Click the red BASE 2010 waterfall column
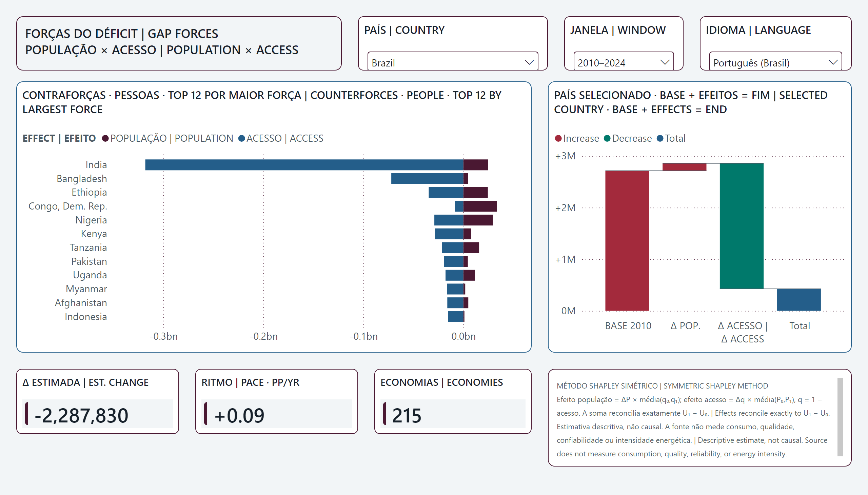Viewport: 868px width, 495px height. (627, 241)
